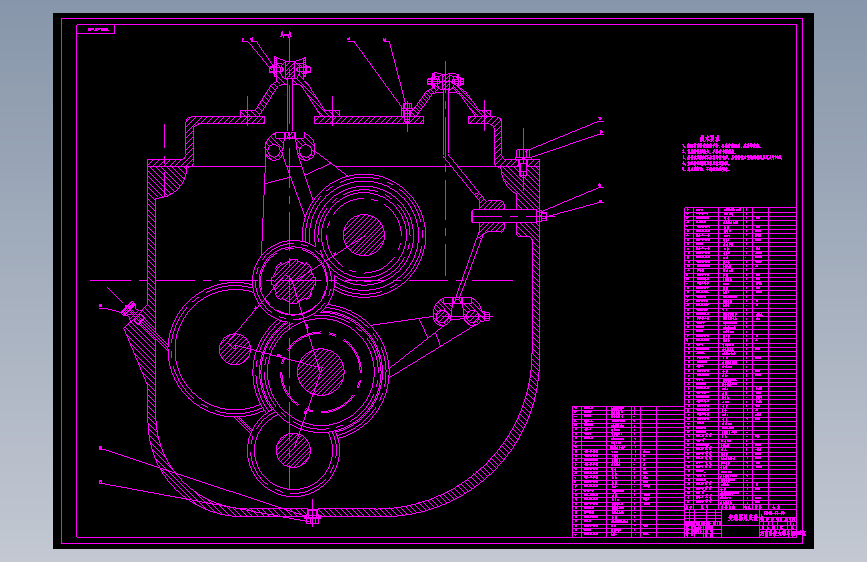Pick the drain plug bolt at housing bottom
Screen dimensions: 867x562
click(312, 517)
